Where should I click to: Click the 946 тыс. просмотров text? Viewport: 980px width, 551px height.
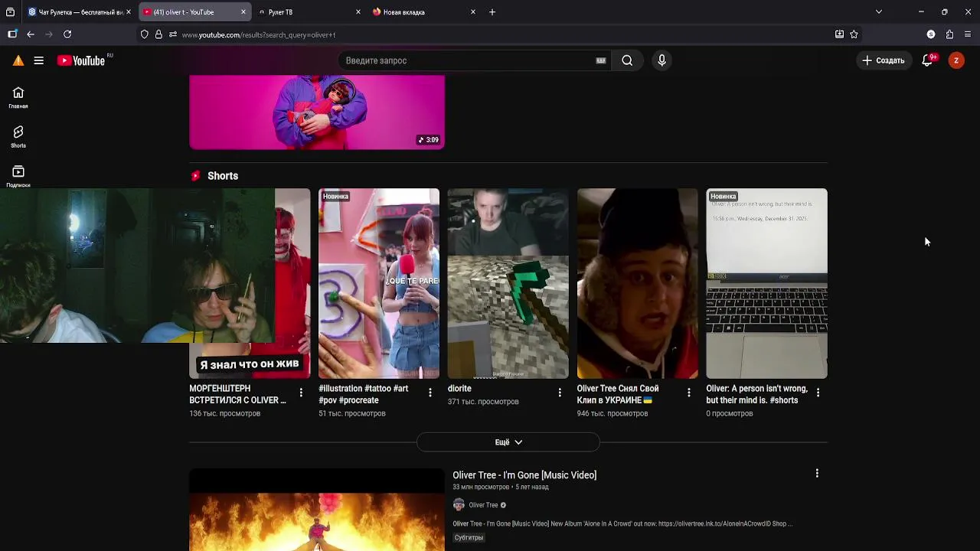click(x=612, y=413)
